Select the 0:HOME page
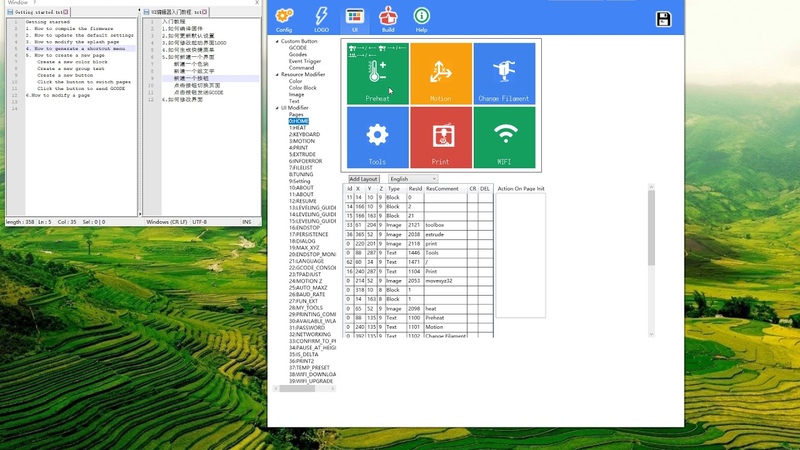This screenshot has width=800, height=450. (298, 121)
